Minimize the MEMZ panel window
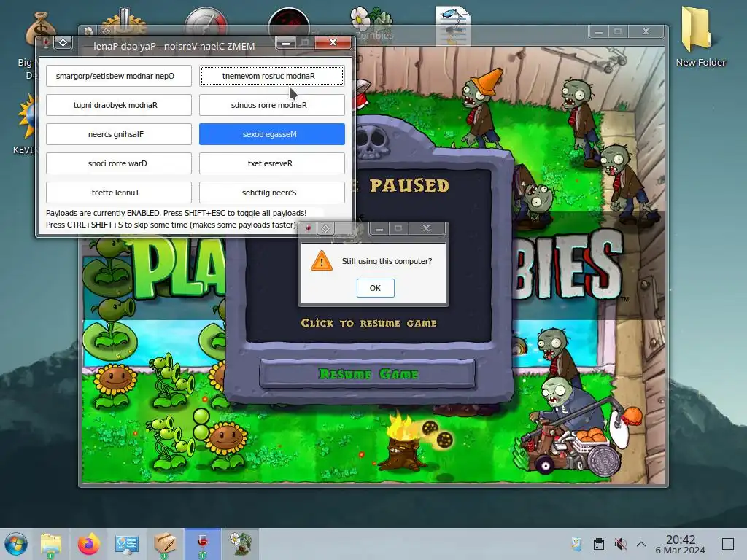This screenshot has width=747, height=560. [x=286, y=43]
